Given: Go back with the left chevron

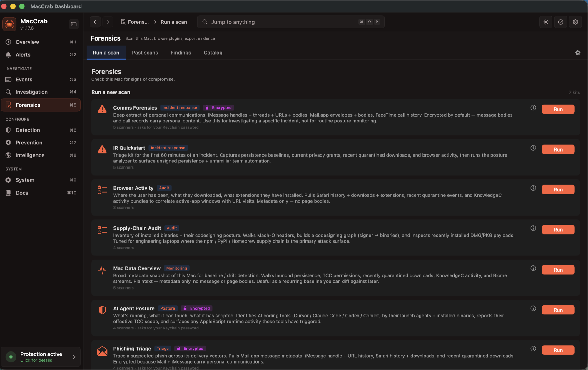Looking at the screenshot, I should [x=95, y=22].
